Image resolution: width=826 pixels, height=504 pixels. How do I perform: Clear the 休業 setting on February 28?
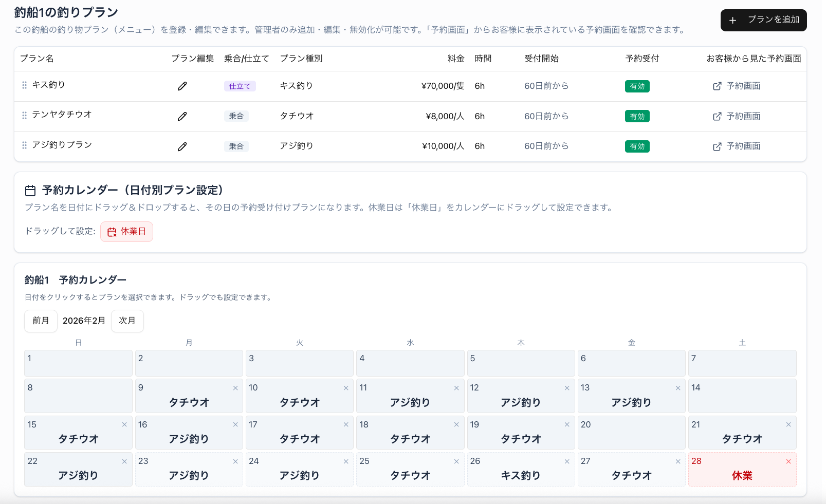click(788, 461)
